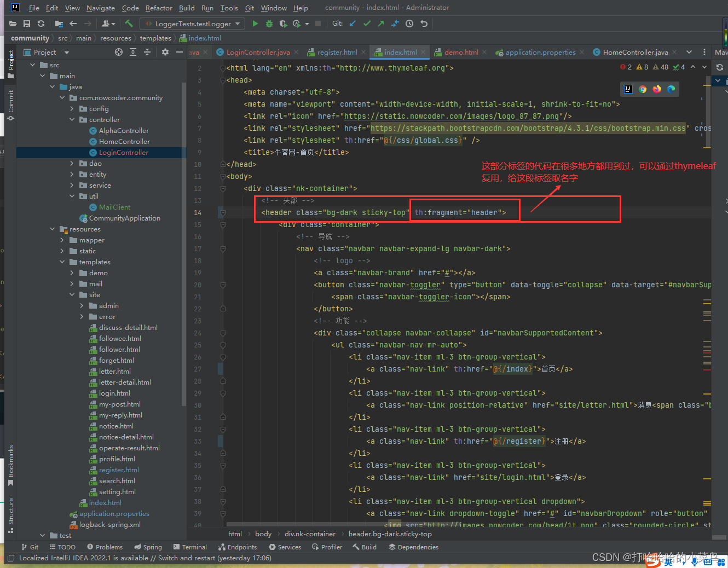Click the Git update project arrow

[353, 24]
